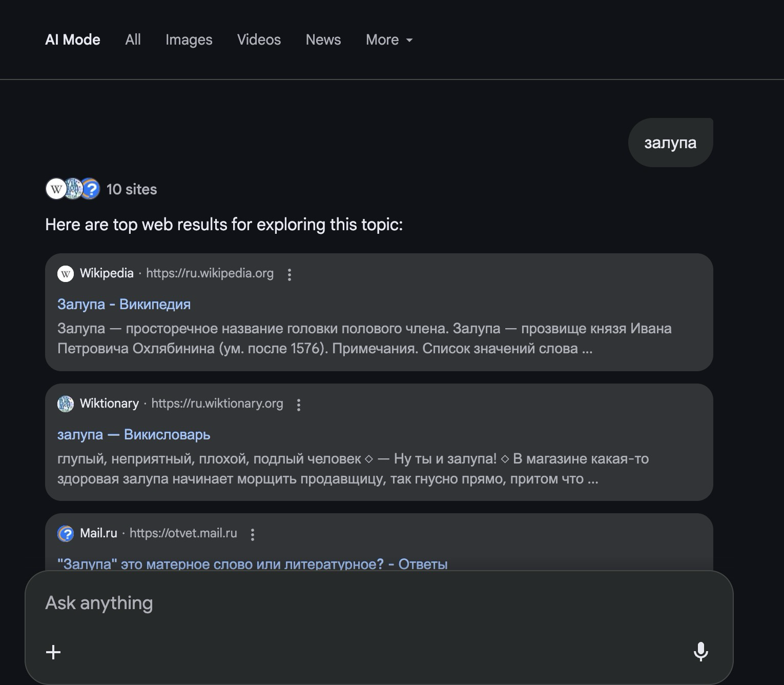Click the Mail.ru favicon in third result

tap(66, 534)
